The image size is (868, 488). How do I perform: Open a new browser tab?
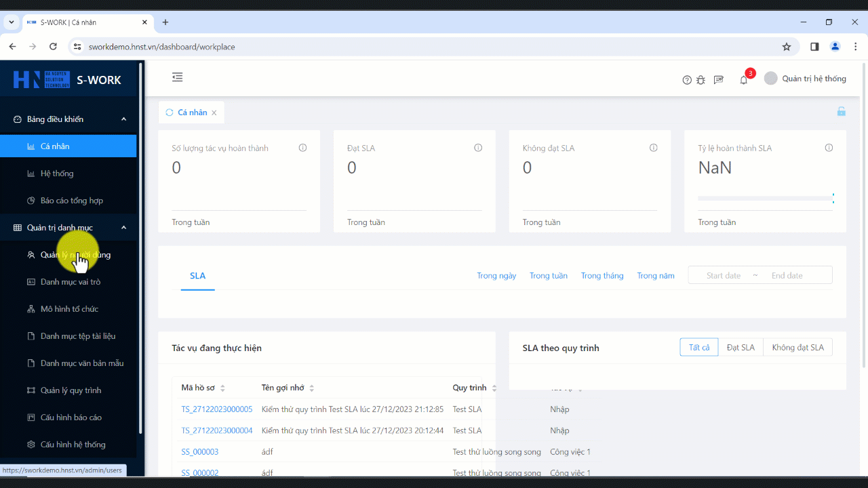coord(165,22)
